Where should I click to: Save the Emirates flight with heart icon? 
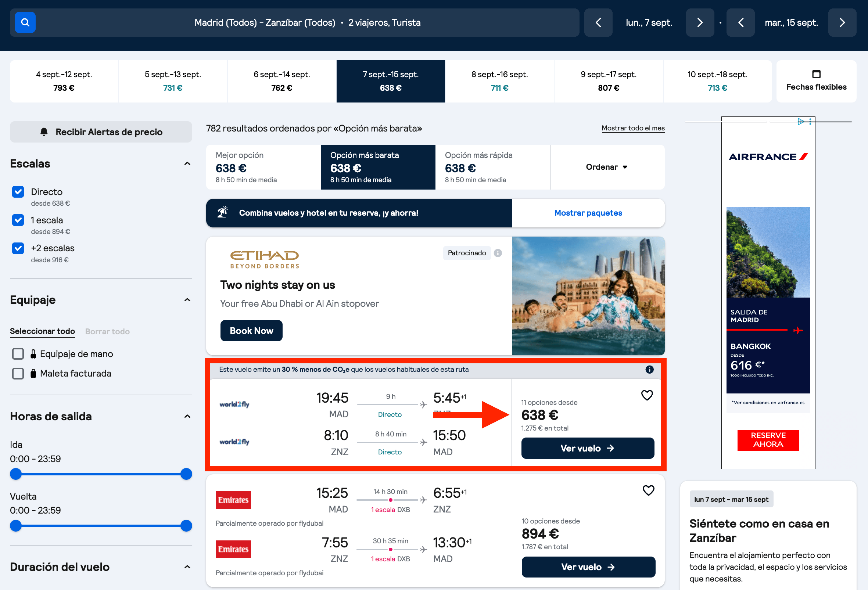pyautogui.click(x=648, y=490)
